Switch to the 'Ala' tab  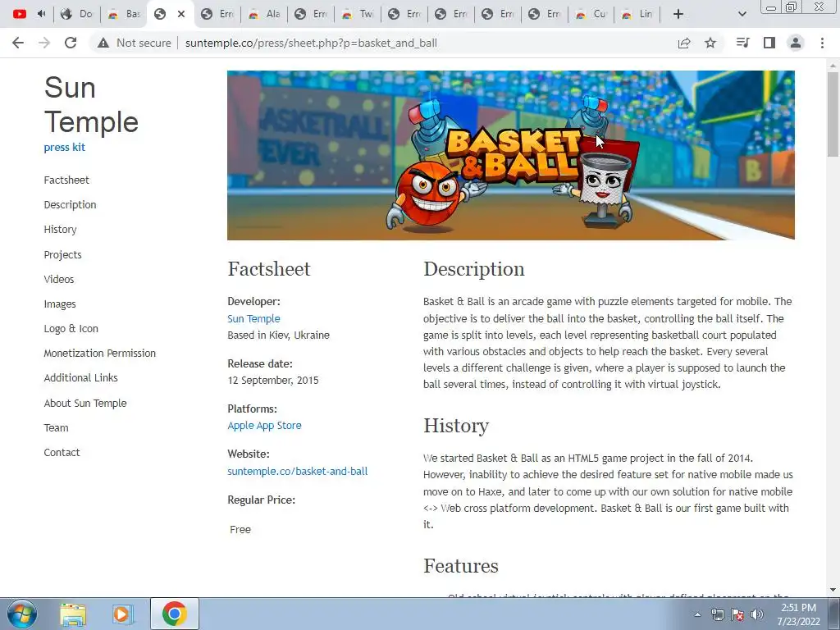264,14
